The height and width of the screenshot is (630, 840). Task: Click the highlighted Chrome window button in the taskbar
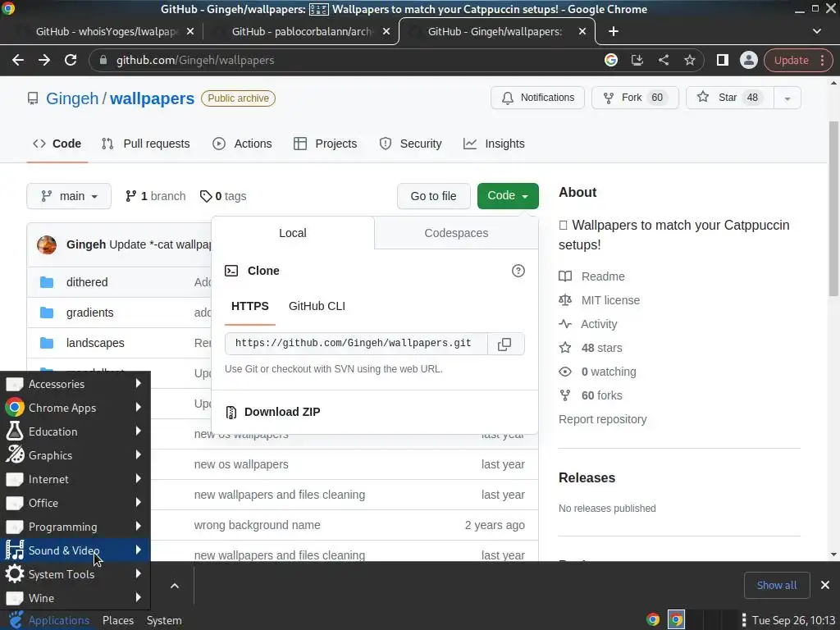pyautogui.click(x=676, y=620)
